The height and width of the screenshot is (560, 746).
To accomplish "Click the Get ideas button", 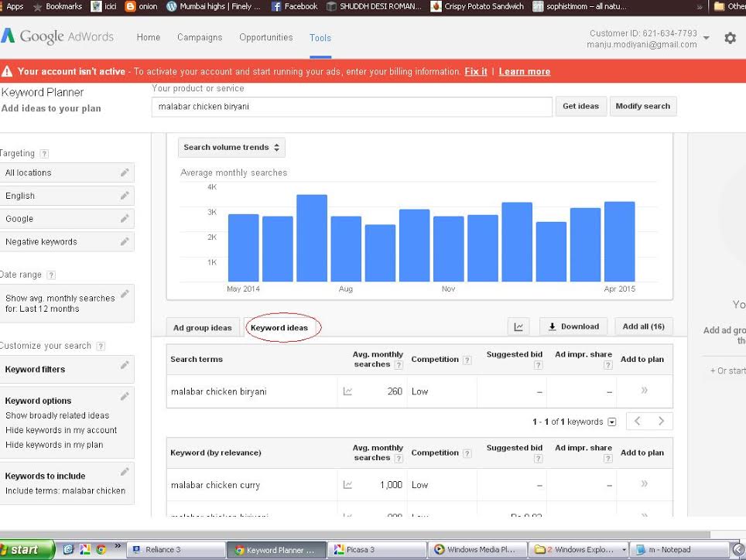I will [580, 106].
